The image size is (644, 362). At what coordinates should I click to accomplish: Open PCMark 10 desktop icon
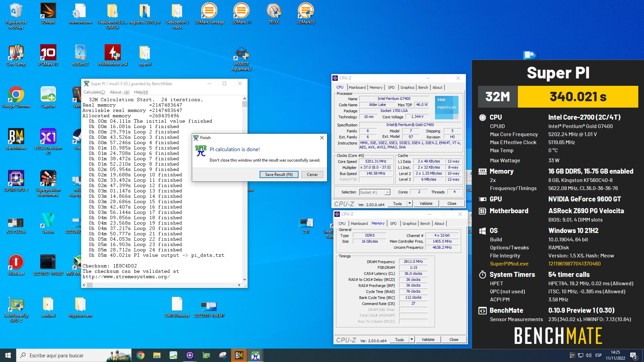(x=48, y=55)
